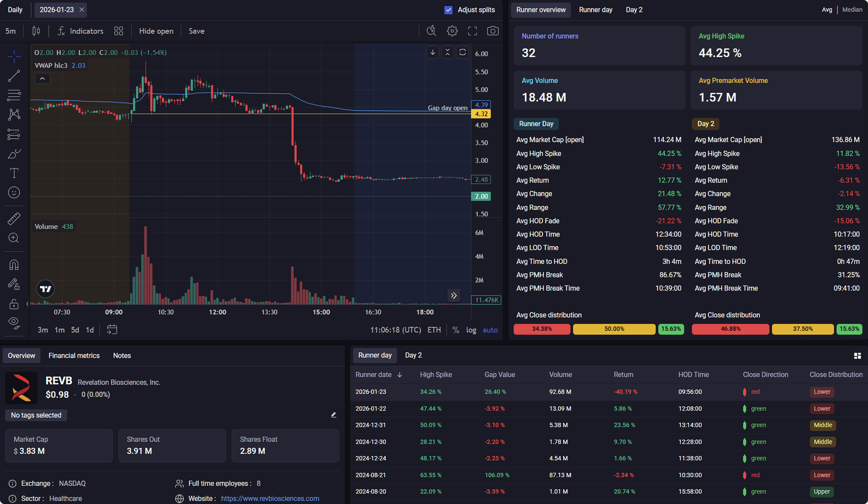
Task: Toggle log scale mode
Action: (471, 330)
